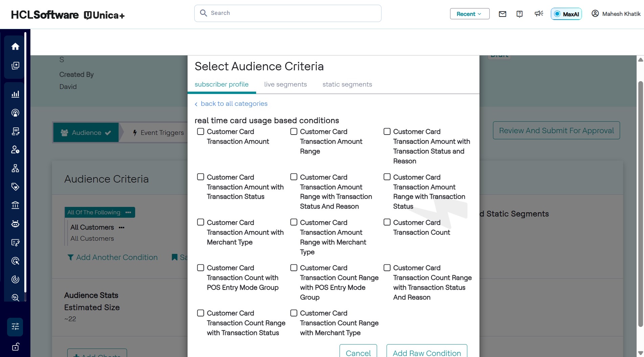Open the sliders settings icon in sidebar
644x357 pixels.
[x=15, y=327]
